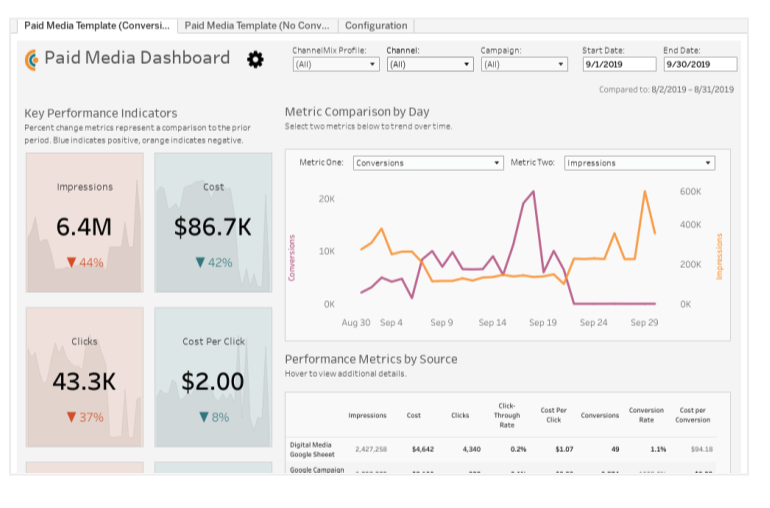The image size is (770, 508).
Task: Click the Cost Per Click 8% indicator
Action: click(214, 418)
